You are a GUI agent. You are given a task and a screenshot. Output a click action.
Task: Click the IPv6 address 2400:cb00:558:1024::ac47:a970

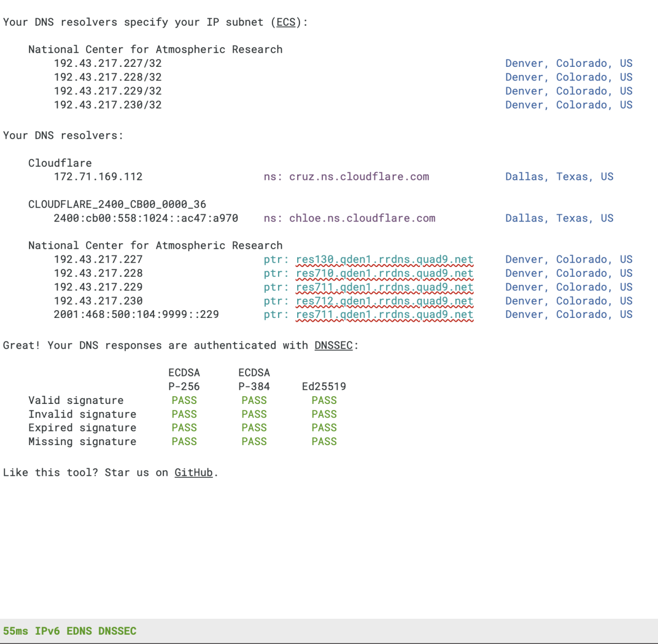[x=146, y=218]
